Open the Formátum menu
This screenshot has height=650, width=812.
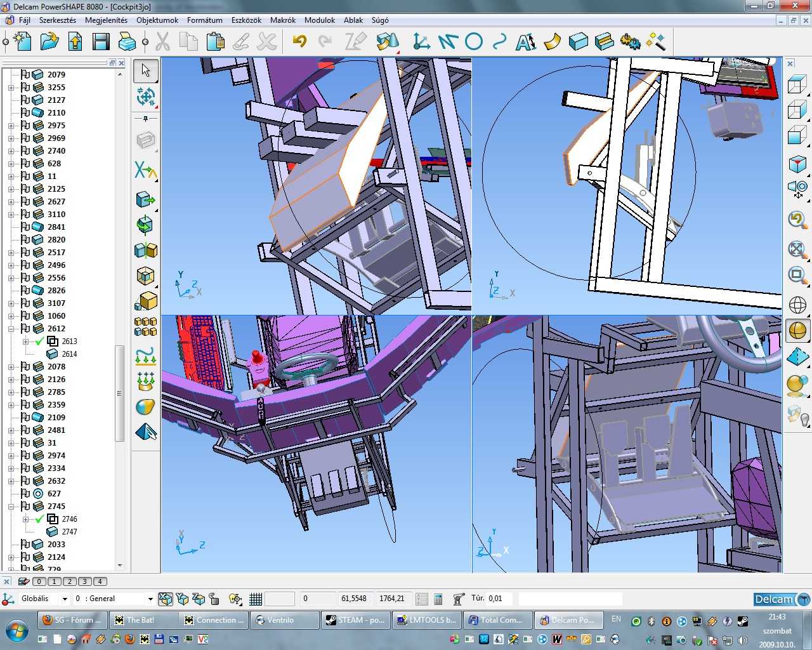204,20
